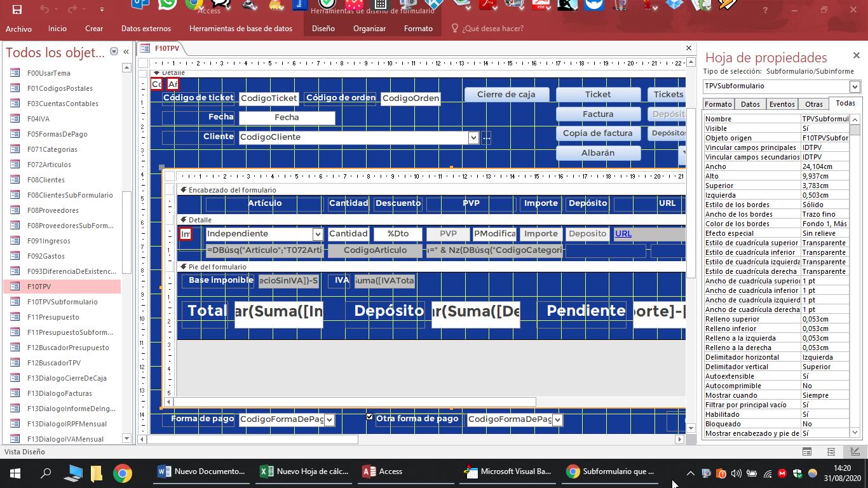This screenshot has height=488, width=868.
Task: Click the form selector box at ruler corner
Action: pyautogui.click(x=143, y=63)
